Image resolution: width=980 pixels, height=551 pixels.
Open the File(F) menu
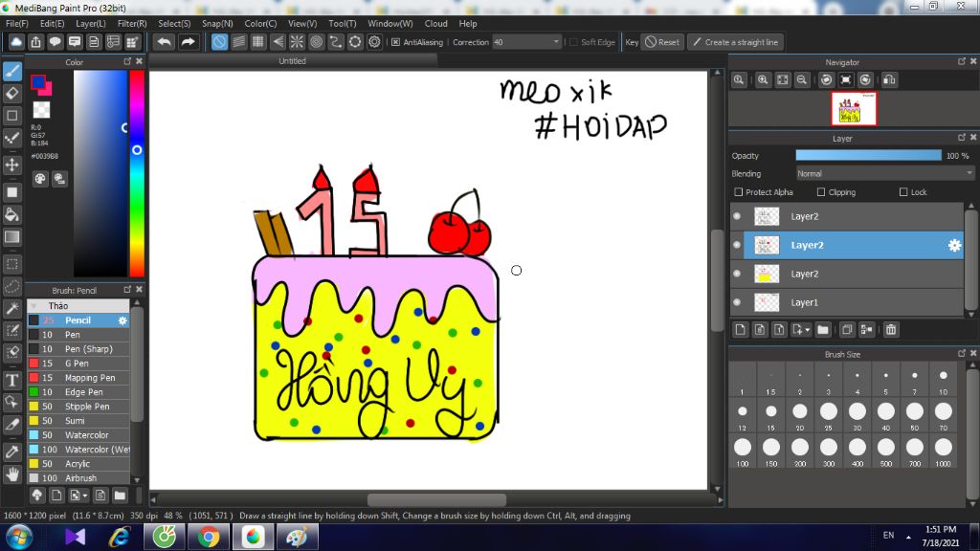(17, 23)
